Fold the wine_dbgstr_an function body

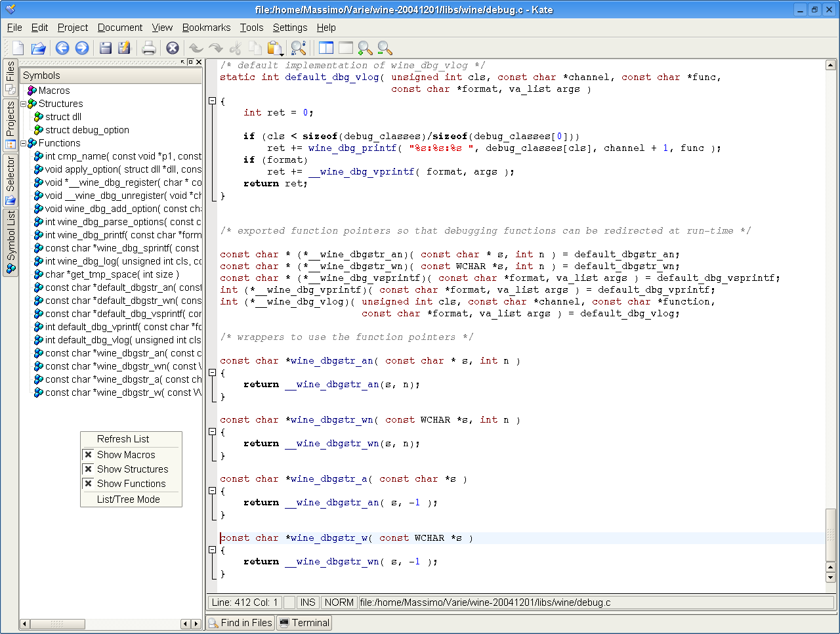coord(212,371)
